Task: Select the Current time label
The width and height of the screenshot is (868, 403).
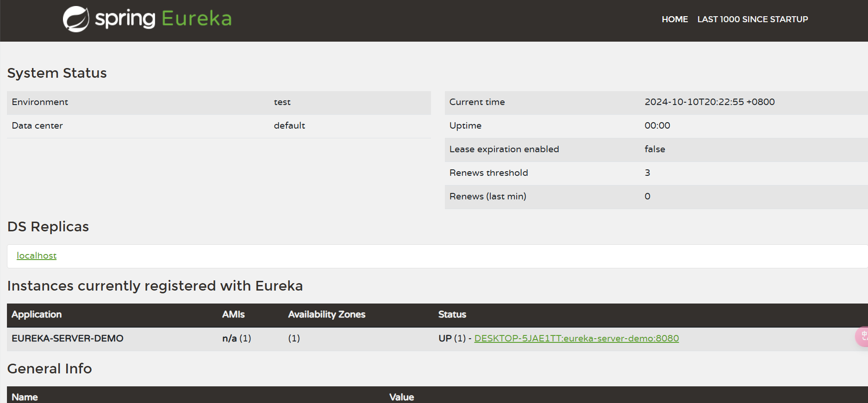Action: tap(477, 102)
